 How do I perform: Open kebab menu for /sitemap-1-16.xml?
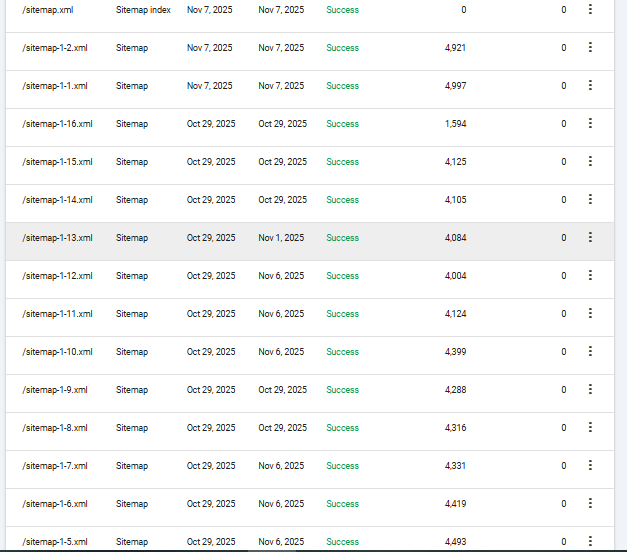tap(590, 123)
